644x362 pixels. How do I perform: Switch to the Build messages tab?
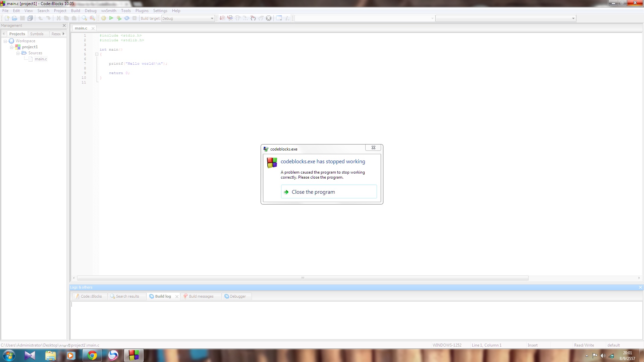point(201,296)
